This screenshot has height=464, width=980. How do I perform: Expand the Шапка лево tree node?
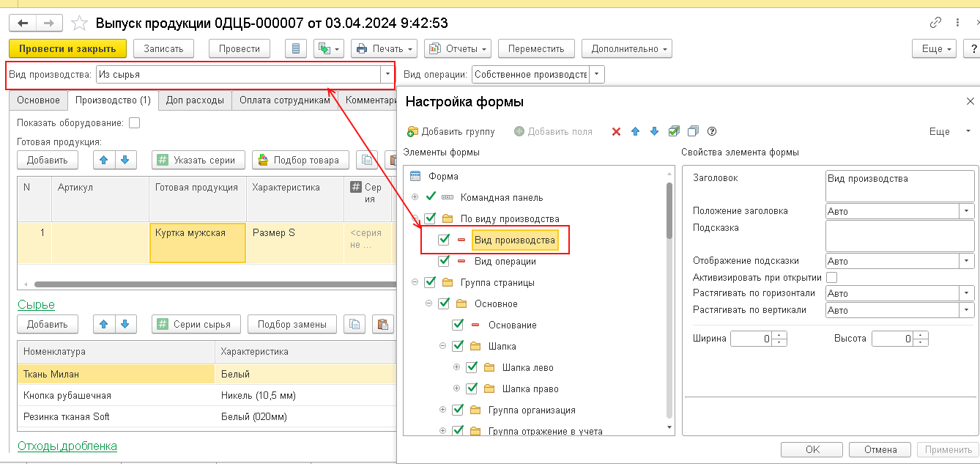pos(458,367)
